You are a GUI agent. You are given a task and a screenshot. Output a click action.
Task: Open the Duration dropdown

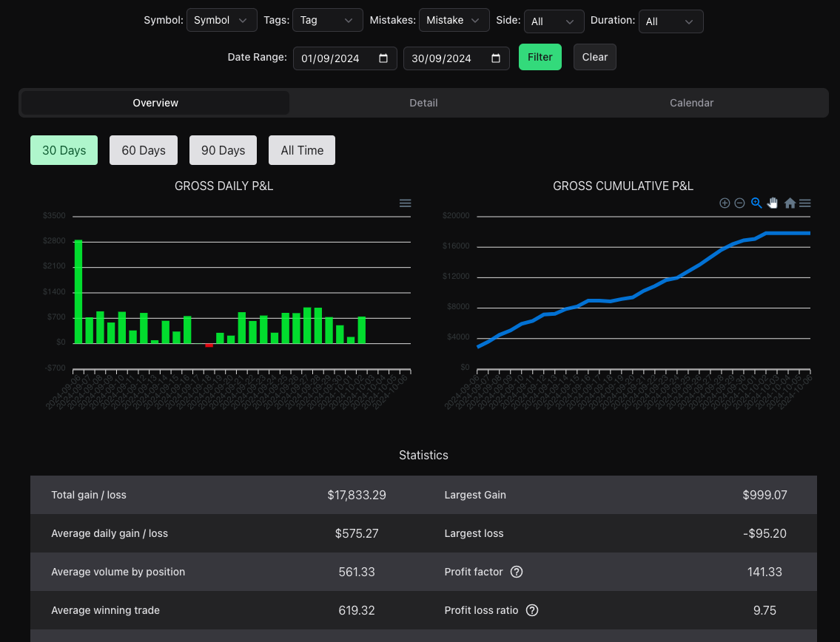click(670, 21)
